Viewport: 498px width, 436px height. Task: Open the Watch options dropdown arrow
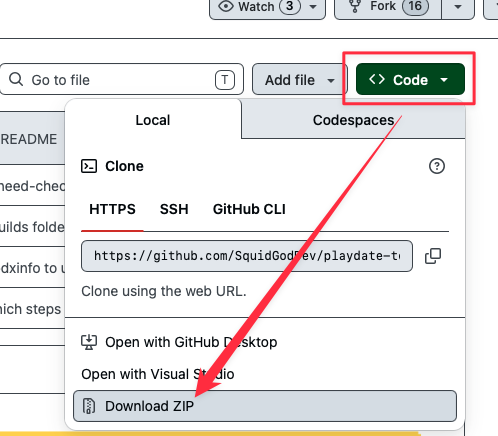click(x=313, y=7)
